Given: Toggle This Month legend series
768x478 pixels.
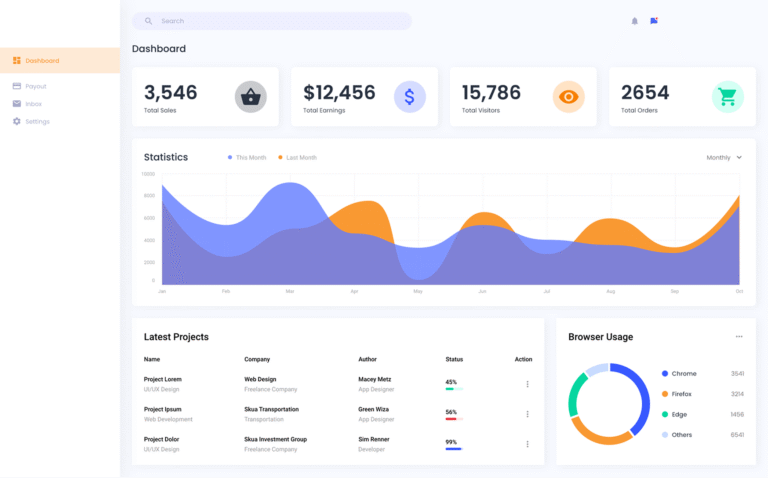Looking at the screenshot, I should (249, 158).
